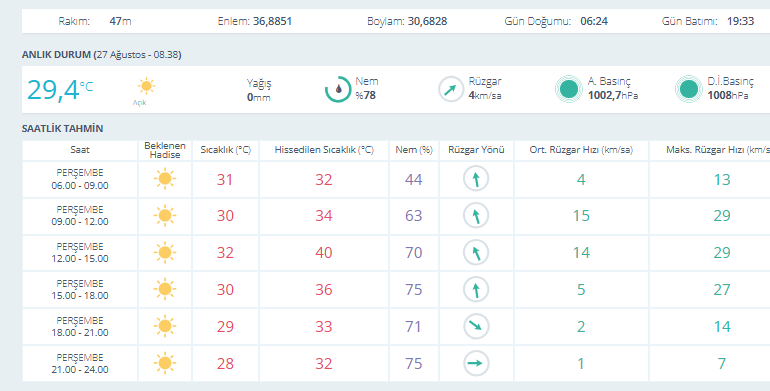Screen dimensions: 770x391
Task: Click the 1002,7hPa pressure value
Action: 613,95
